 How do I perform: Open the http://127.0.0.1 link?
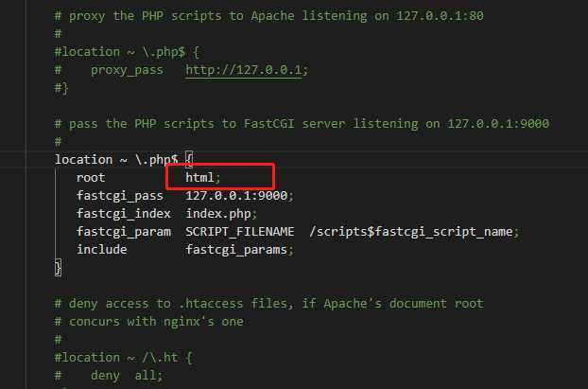244,70
